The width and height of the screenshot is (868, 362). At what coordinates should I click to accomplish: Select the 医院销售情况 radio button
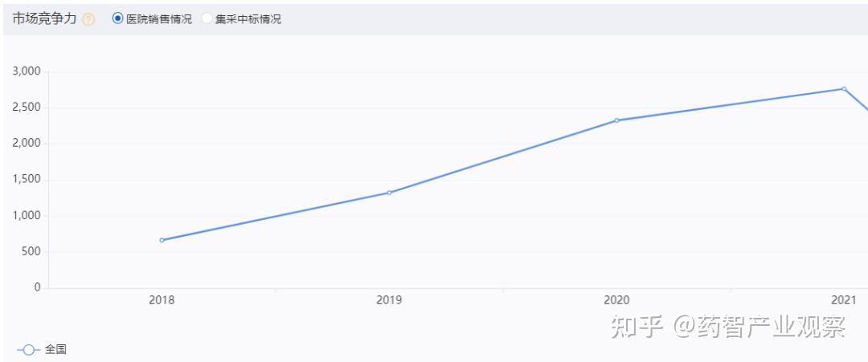(117, 18)
